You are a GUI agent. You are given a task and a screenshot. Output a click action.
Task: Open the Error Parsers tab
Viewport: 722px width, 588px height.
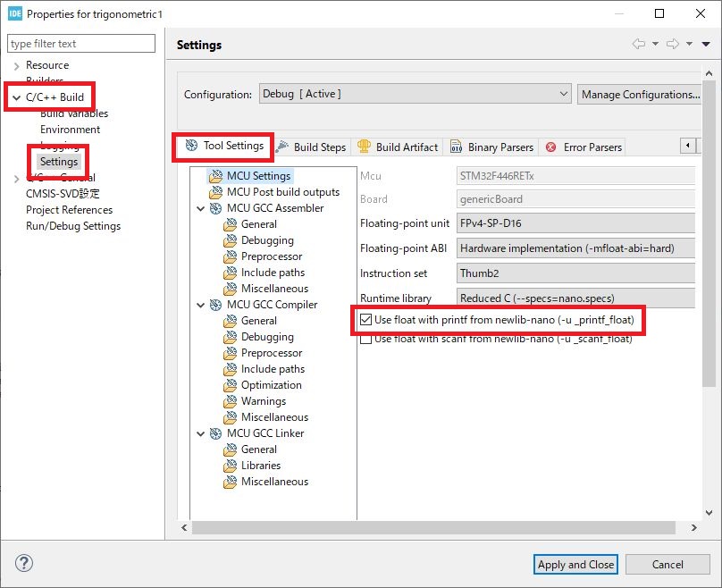click(x=583, y=147)
